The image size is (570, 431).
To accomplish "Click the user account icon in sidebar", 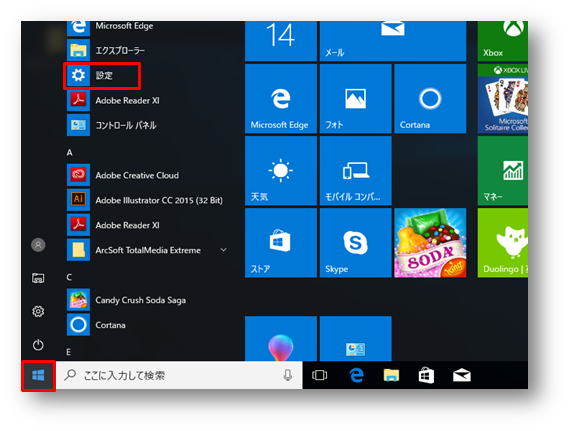I will (38, 245).
